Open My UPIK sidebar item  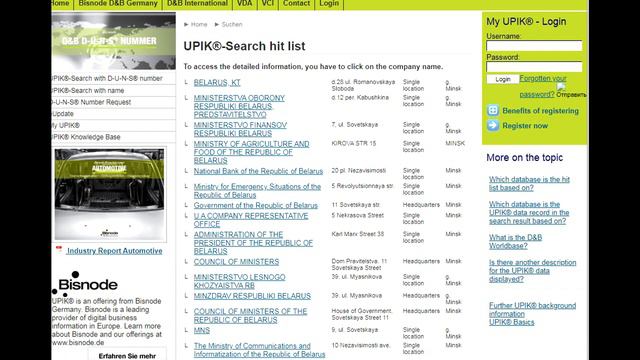65,125
